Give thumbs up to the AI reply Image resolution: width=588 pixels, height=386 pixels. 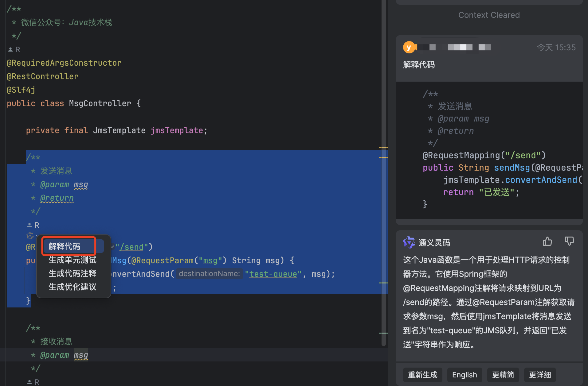point(547,241)
